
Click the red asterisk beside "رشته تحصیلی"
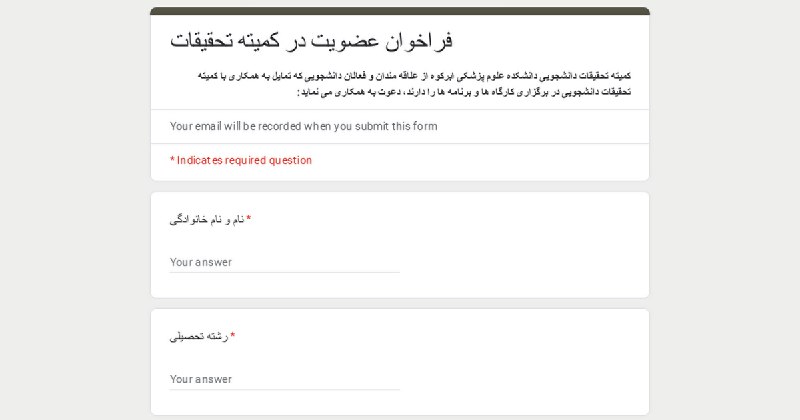pyautogui.click(x=233, y=336)
